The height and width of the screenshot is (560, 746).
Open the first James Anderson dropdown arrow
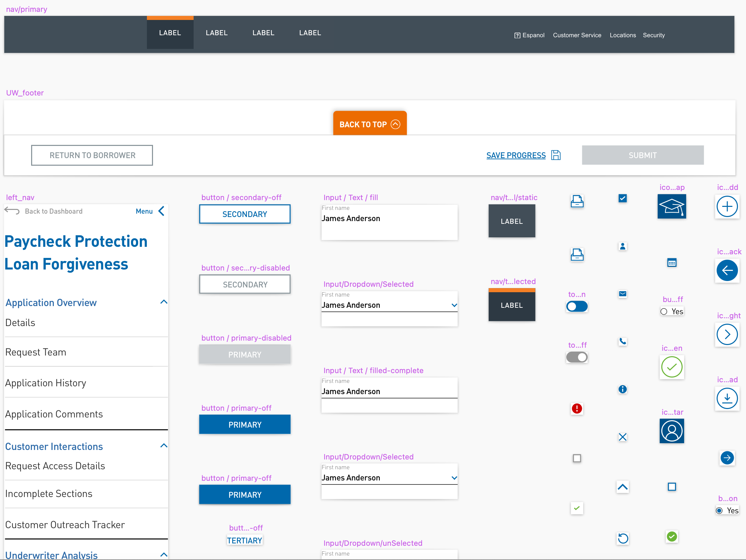click(x=454, y=305)
